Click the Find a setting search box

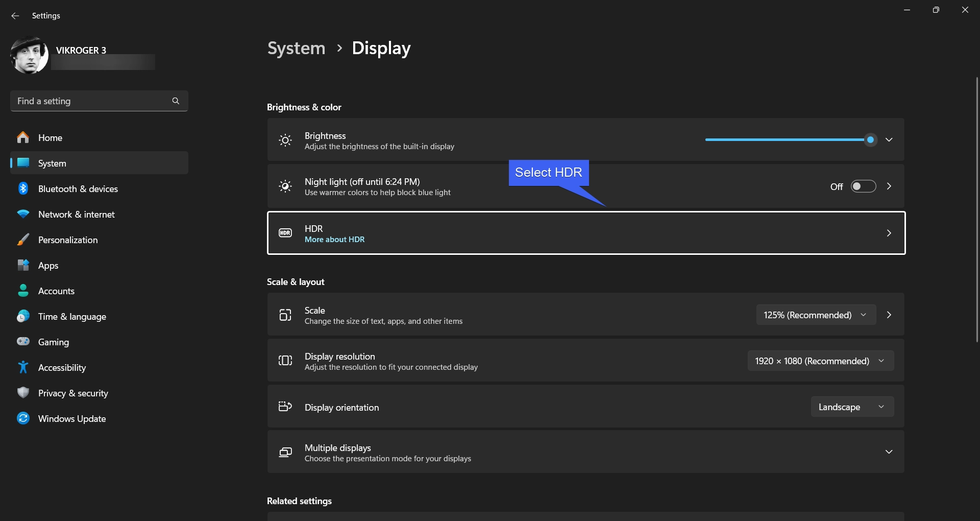[x=99, y=101]
